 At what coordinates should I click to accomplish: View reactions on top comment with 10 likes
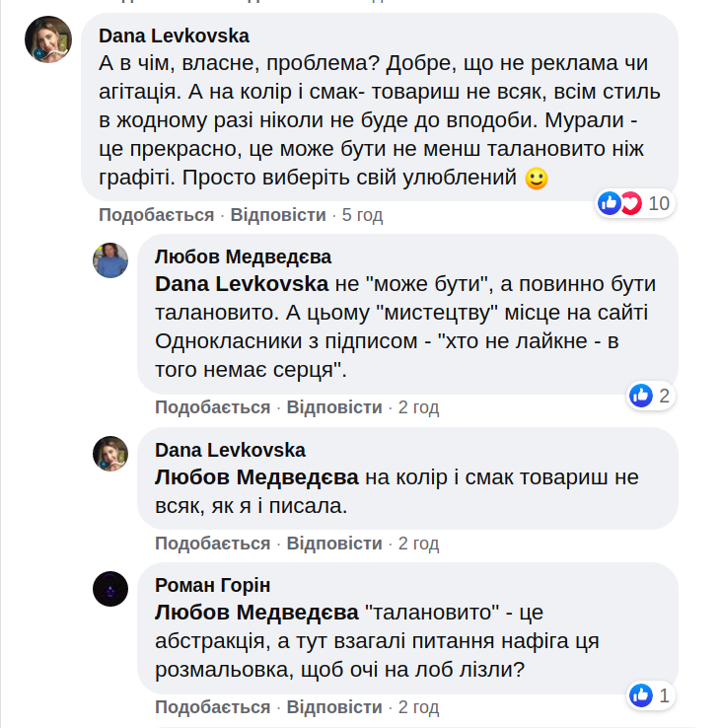coord(634,204)
